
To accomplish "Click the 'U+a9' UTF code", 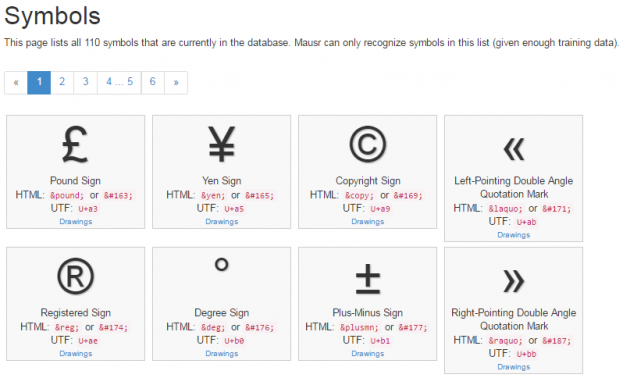I will (x=380, y=209).
